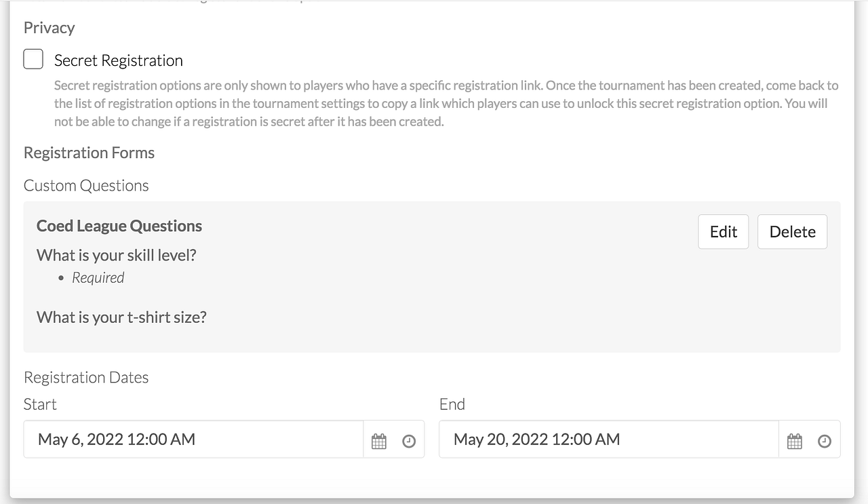Open the End time clock picker
Image resolution: width=868 pixels, height=504 pixels.
[x=824, y=441]
